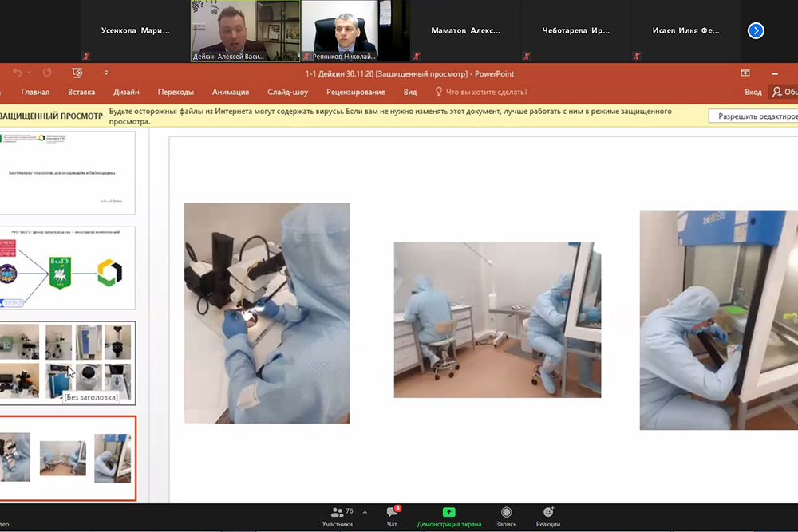Switch to the Анимация ribbon tab
The width and height of the screenshot is (798, 532).
click(231, 92)
